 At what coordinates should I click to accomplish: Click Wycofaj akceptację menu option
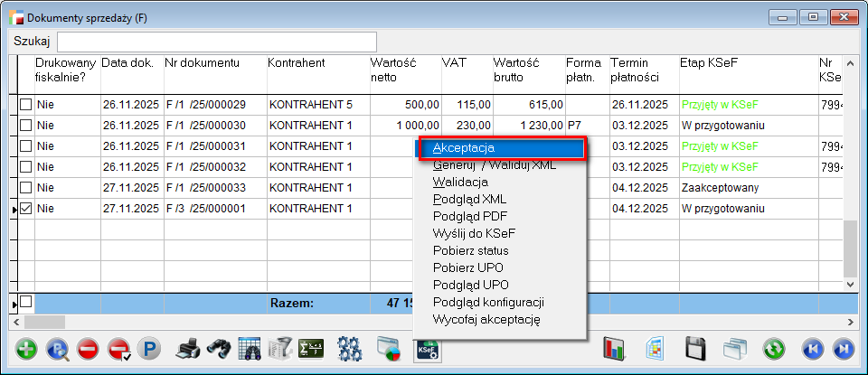point(486,319)
